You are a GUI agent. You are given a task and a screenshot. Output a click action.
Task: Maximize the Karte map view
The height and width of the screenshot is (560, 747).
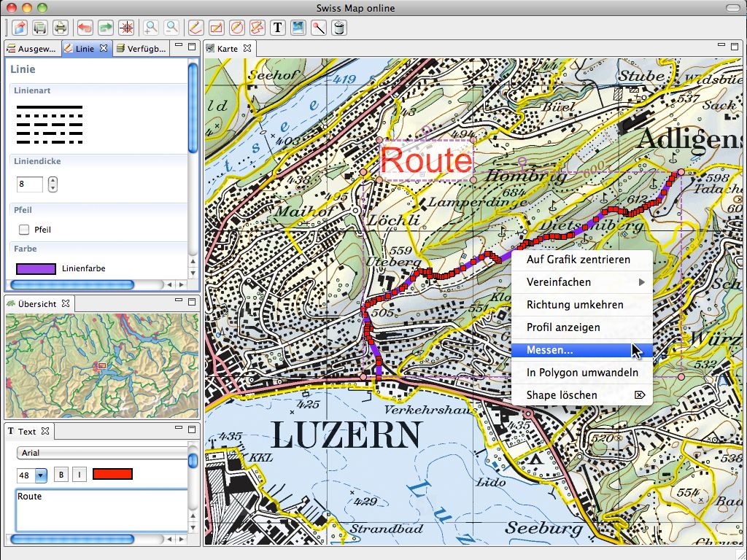734,46
